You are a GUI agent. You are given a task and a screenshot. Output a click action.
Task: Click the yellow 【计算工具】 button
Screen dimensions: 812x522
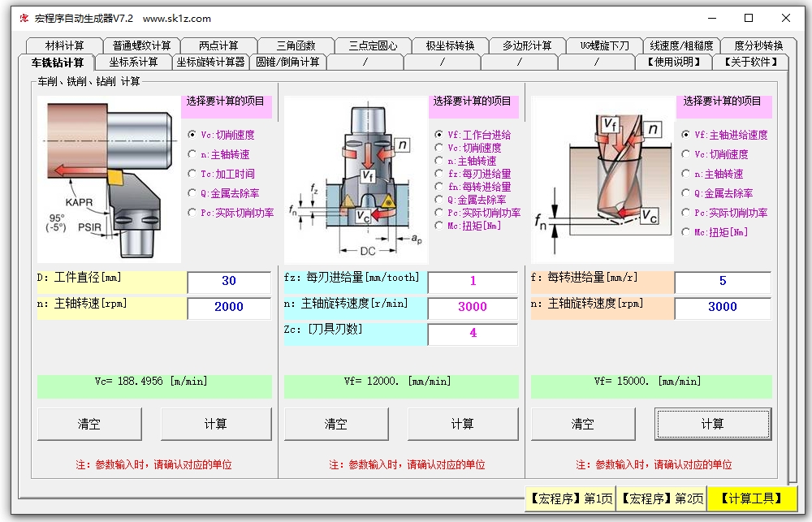click(752, 498)
